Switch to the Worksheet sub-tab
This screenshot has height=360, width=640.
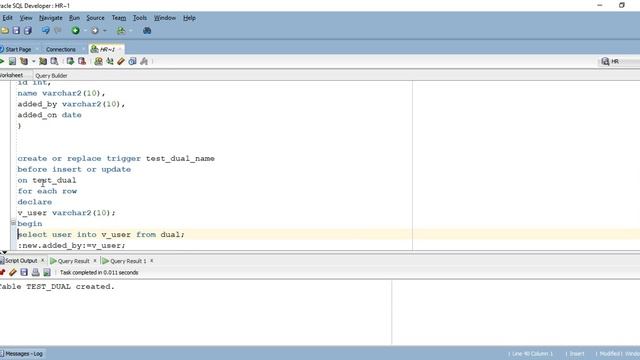(x=11, y=75)
